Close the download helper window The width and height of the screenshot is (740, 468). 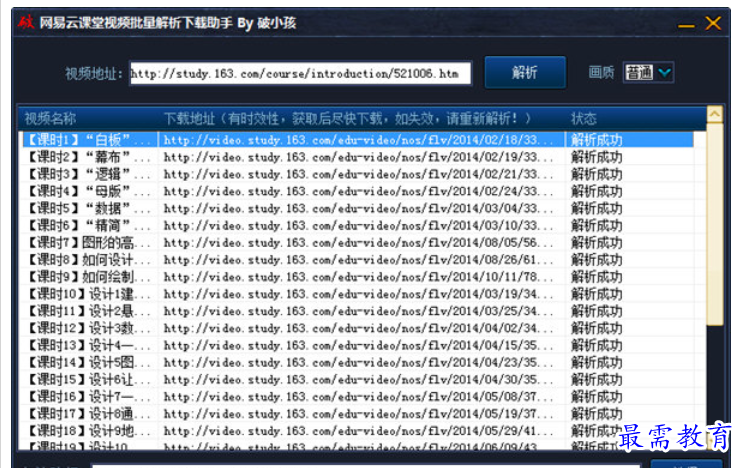point(713,23)
